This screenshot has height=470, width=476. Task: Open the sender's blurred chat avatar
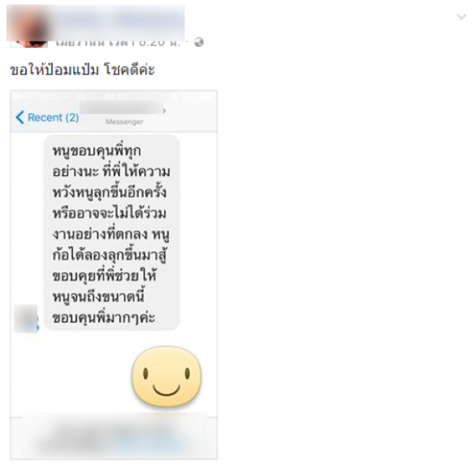pyautogui.click(x=26, y=319)
